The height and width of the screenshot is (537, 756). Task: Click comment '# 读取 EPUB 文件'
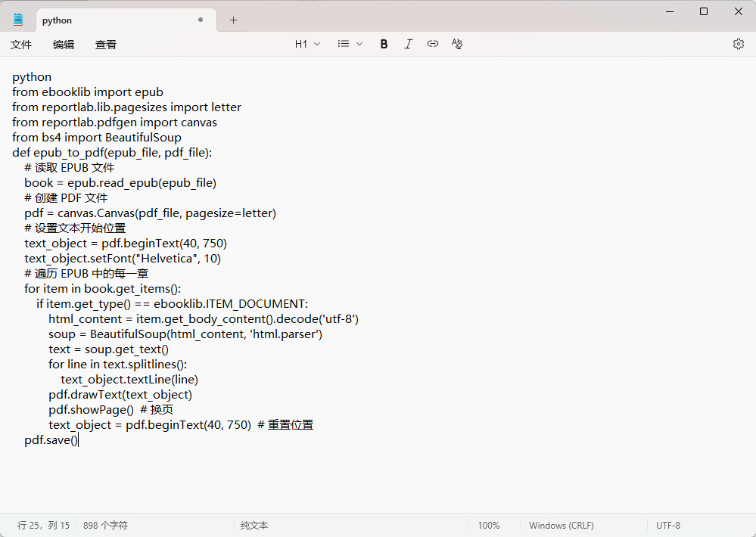point(70,168)
